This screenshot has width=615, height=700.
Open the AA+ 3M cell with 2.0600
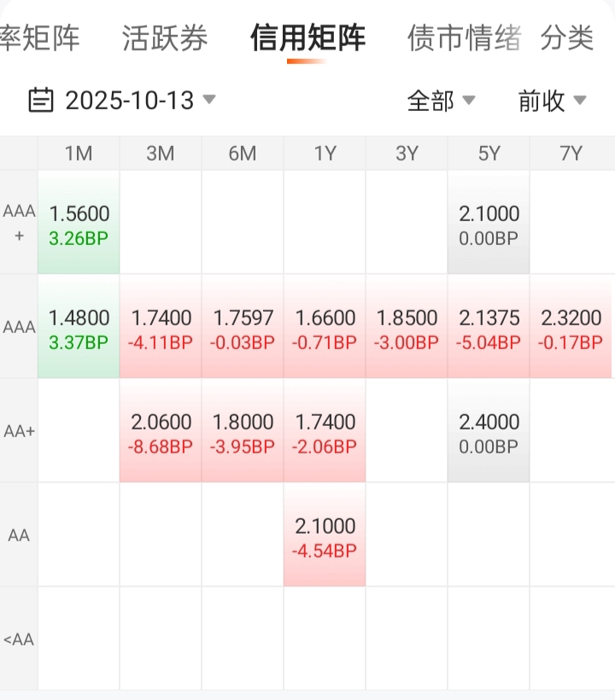click(x=161, y=433)
